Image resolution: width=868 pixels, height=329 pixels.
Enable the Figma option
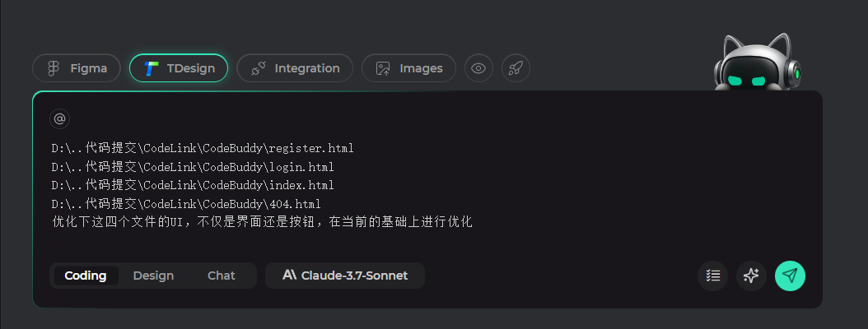pos(77,68)
